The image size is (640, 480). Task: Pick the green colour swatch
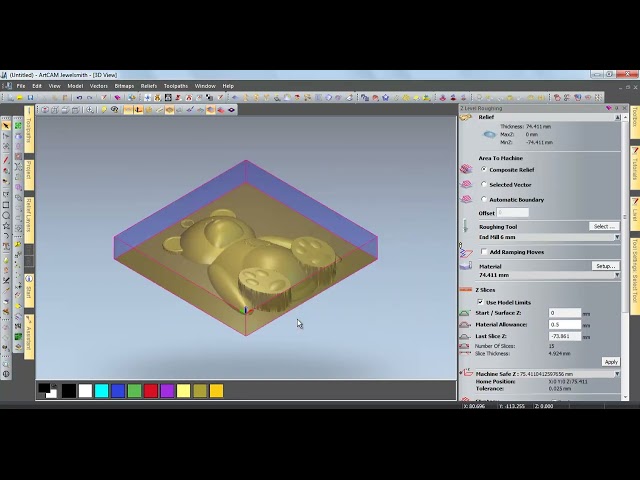point(134,391)
